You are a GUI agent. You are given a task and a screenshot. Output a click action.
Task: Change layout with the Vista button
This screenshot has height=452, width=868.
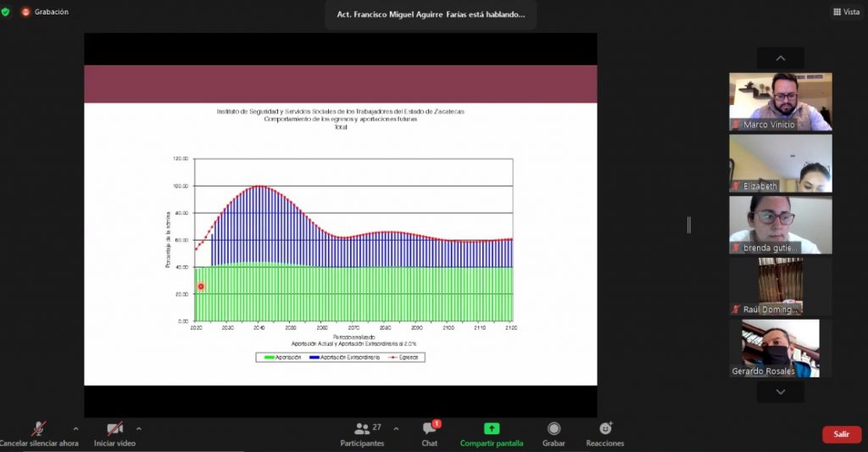(x=847, y=12)
